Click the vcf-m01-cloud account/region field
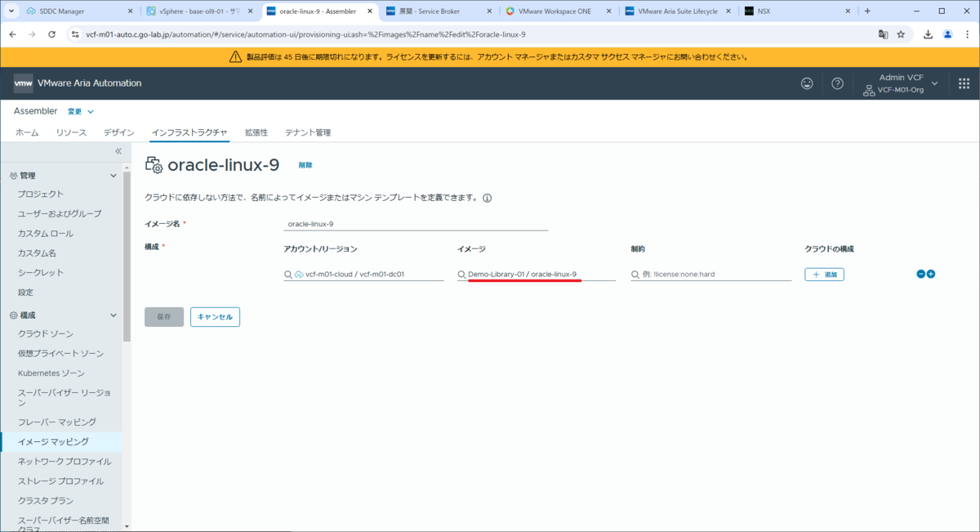This screenshot has height=532, width=980. tap(363, 275)
